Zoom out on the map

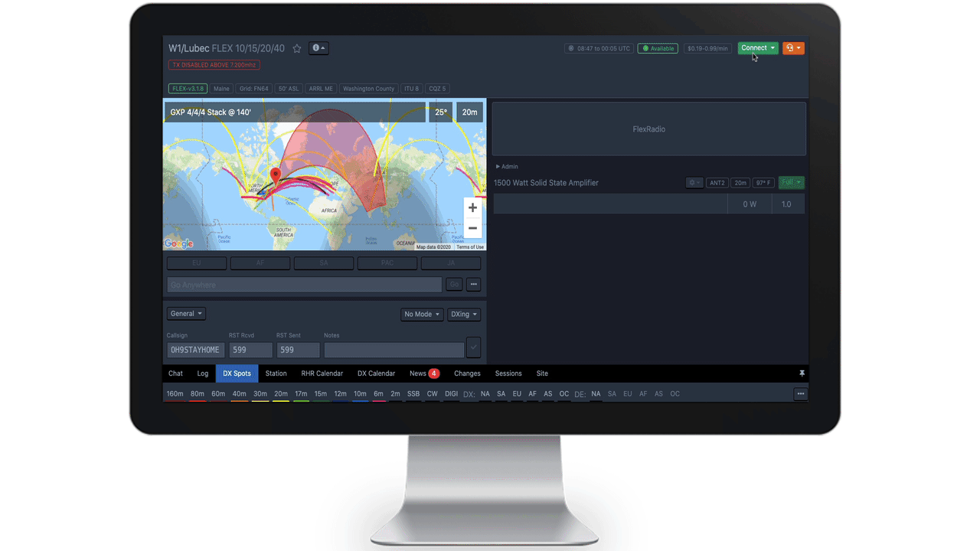pos(472,228)
